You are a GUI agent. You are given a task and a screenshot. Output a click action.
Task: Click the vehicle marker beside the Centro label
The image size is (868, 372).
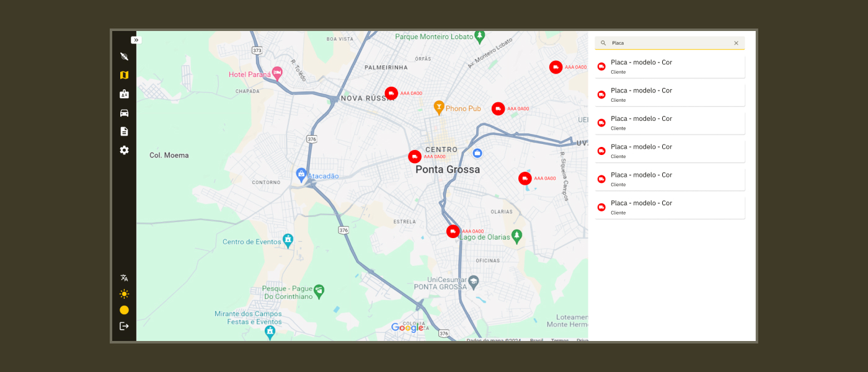tap(415, 157)
